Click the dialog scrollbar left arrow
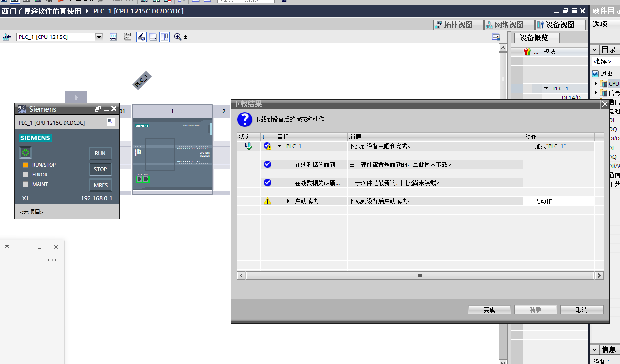Image resolution: width=620 pixels, height=364 pixels. [241, 276]
